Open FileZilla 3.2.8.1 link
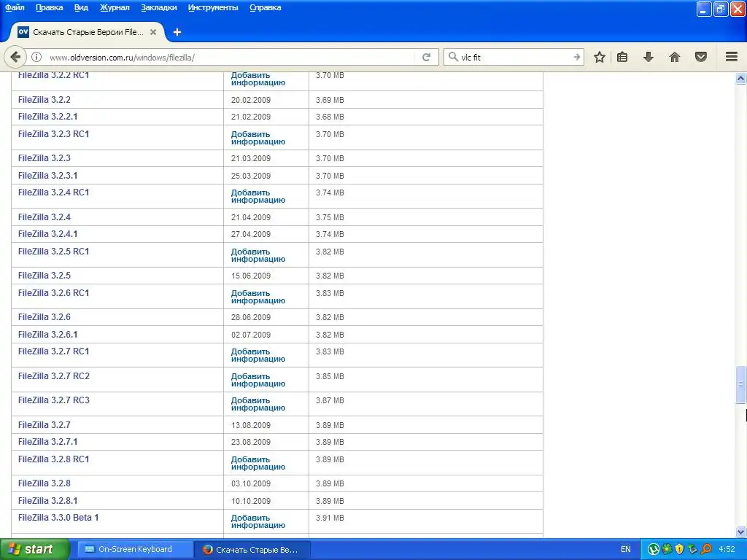Image resolution: width=747 pixels, height=560 pixels. [x=47, y=500]
